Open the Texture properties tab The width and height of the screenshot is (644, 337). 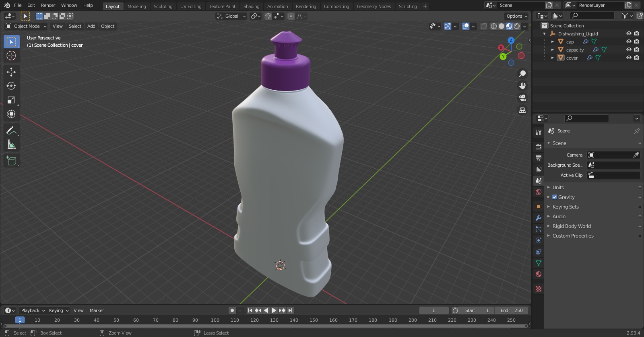tap(539, 289)
